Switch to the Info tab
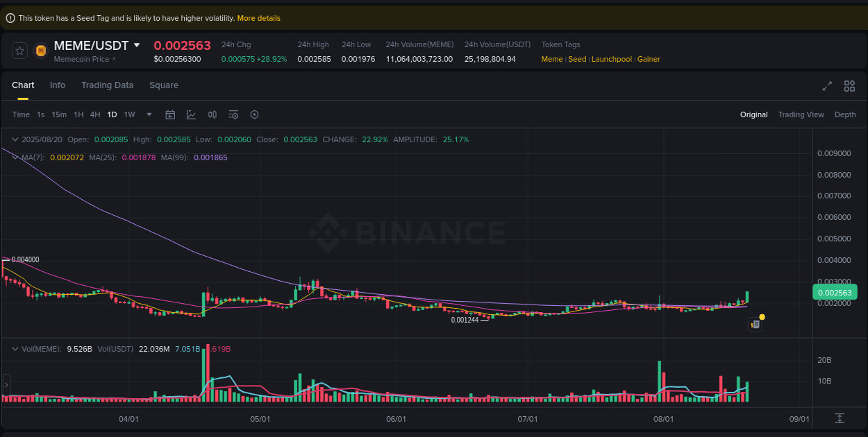This screenshot has width=868, height=437. click(58, 85)
